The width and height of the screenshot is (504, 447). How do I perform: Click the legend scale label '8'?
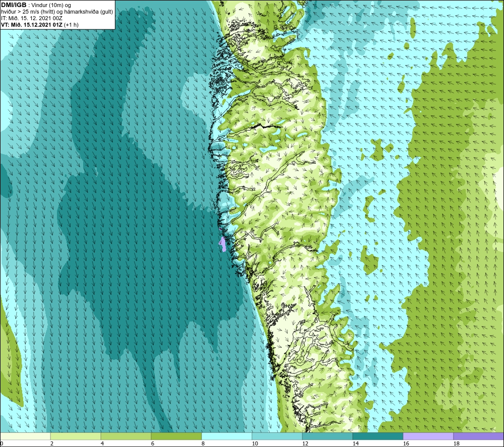pos(203,443)
